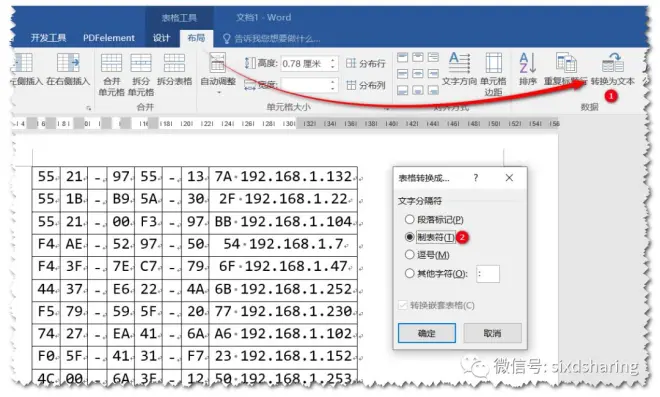Image resolution: width=660 pixels, height=397 pixels.
Task: Align cell text top center
Action: tap(418, 57)
